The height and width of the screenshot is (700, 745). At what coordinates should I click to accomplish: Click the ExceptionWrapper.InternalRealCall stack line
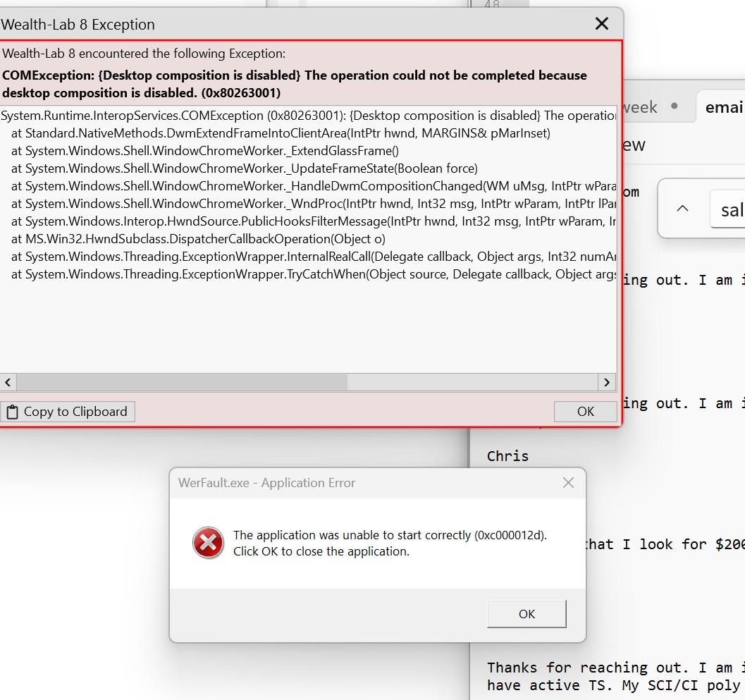coord(313,256)
